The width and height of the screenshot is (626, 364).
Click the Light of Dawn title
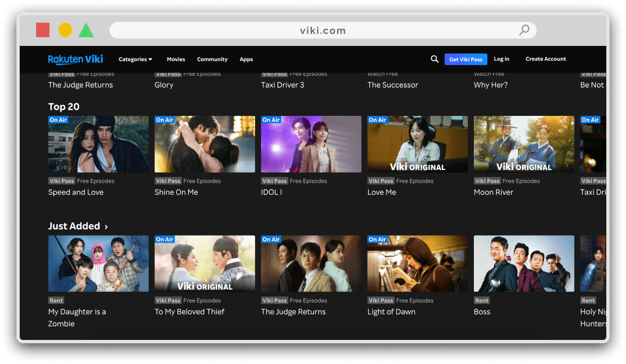pyautogui.click(x=391, y=312)
